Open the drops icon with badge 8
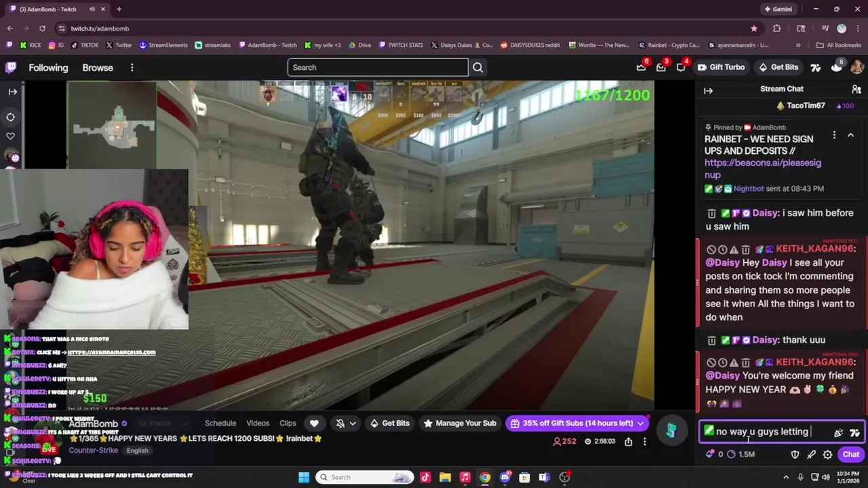Viewport: 868px width, 488px height. [x=836, y=67]
